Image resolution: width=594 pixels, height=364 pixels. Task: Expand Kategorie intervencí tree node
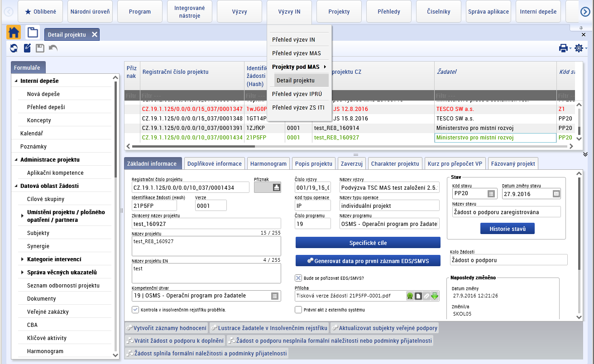tap(22, 259)
